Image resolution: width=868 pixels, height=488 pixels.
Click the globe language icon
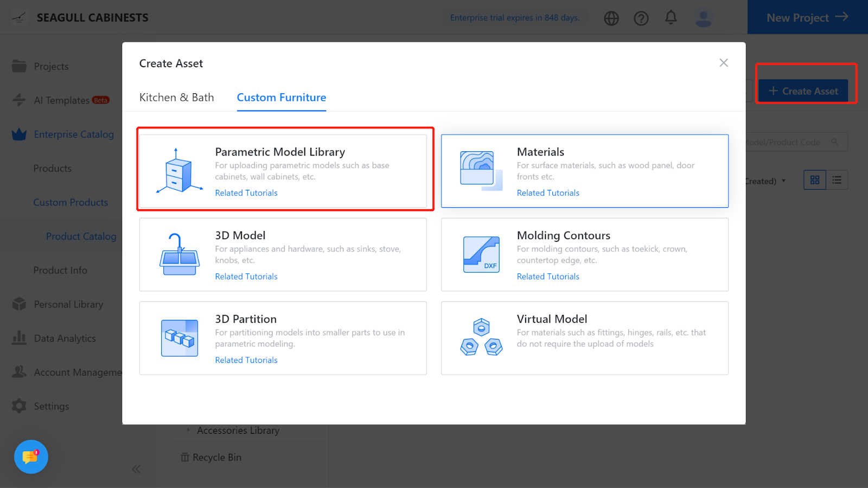(611, 18)
